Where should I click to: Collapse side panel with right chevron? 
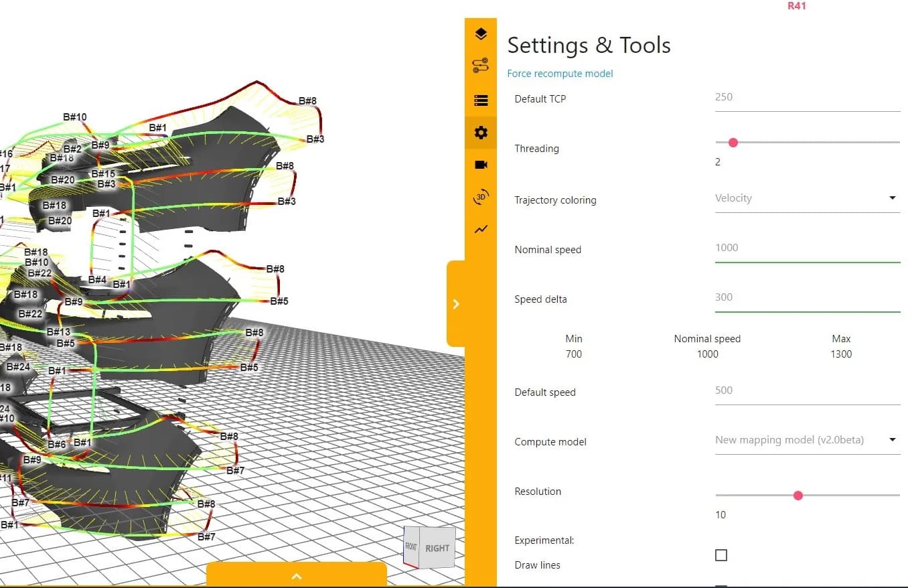tap(456, 304)
